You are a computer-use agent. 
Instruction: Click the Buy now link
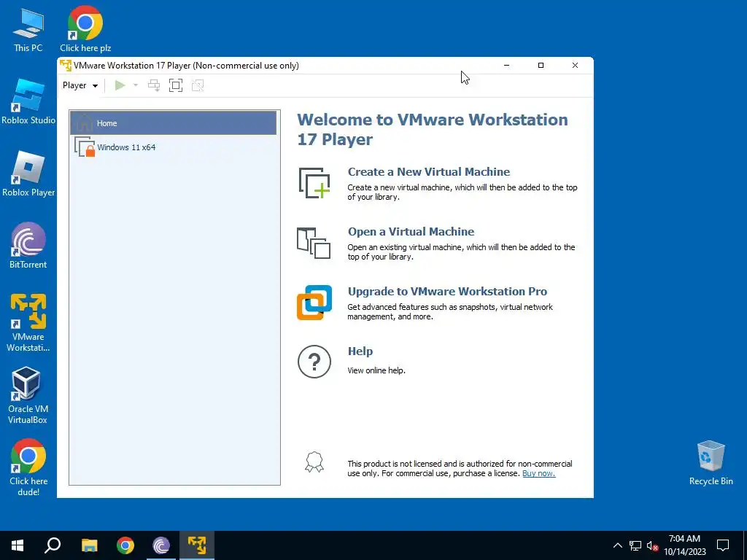coord(539,473)
